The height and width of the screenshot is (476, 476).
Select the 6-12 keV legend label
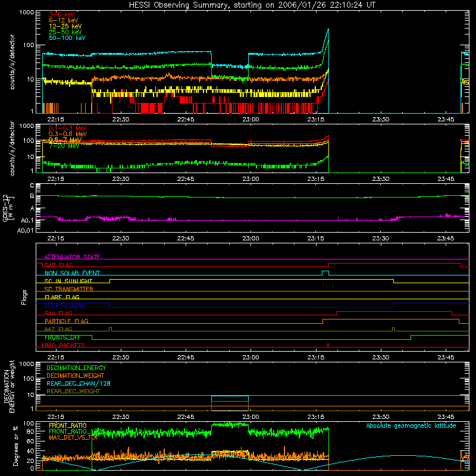[64, 20]
